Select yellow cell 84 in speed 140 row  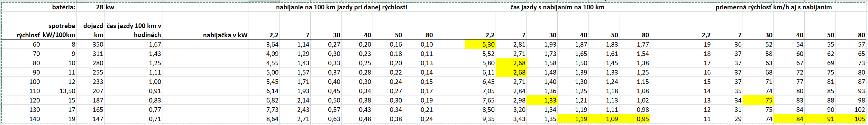pos(789,119)
